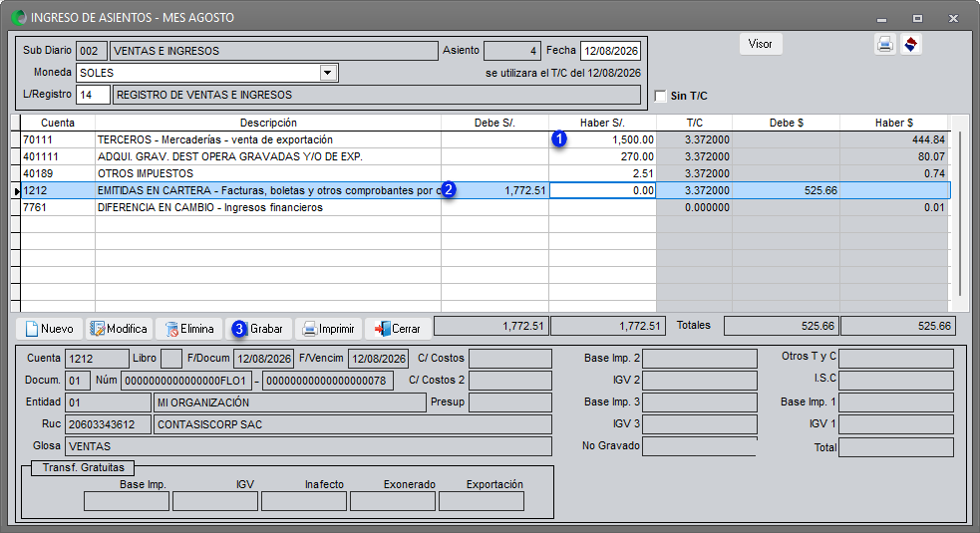The width and height of the screenshot is (980, 533).
Task: Click the IGV 3 field
Action: pyautogui.click(x=700, y=424)
